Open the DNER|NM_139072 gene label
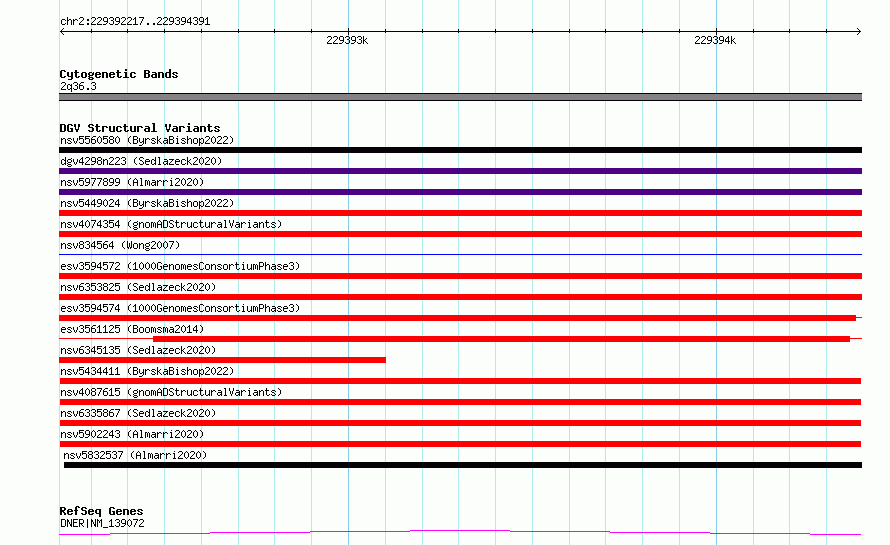The image size is (890, 545). point(102,523)
